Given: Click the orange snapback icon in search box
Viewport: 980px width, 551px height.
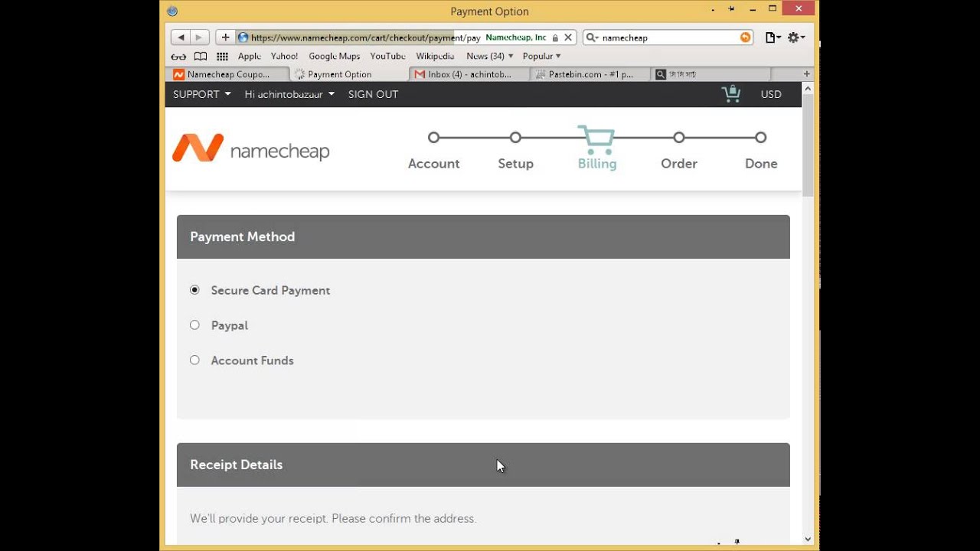Looking at the screenshot, I should [745, 37].
